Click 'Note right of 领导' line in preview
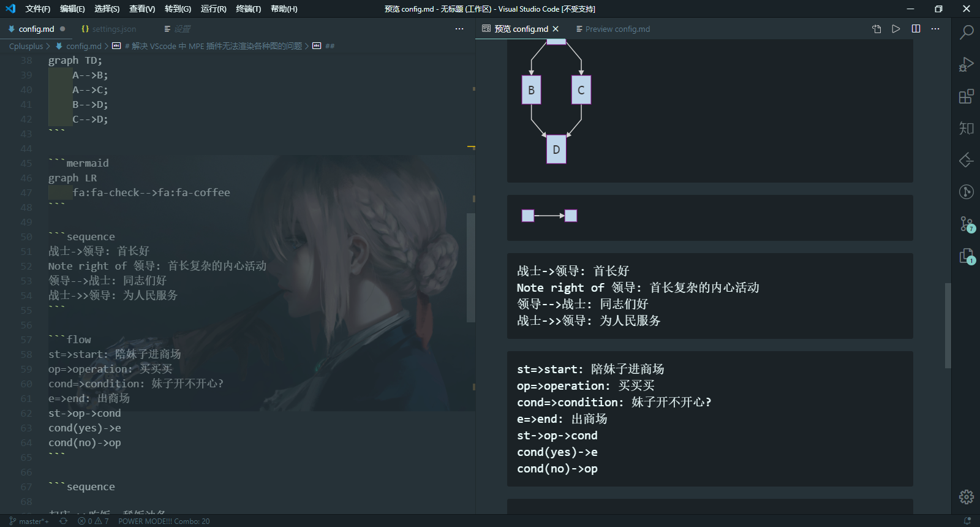This screenshot has width=980, height=527. (x=638, y=287)
